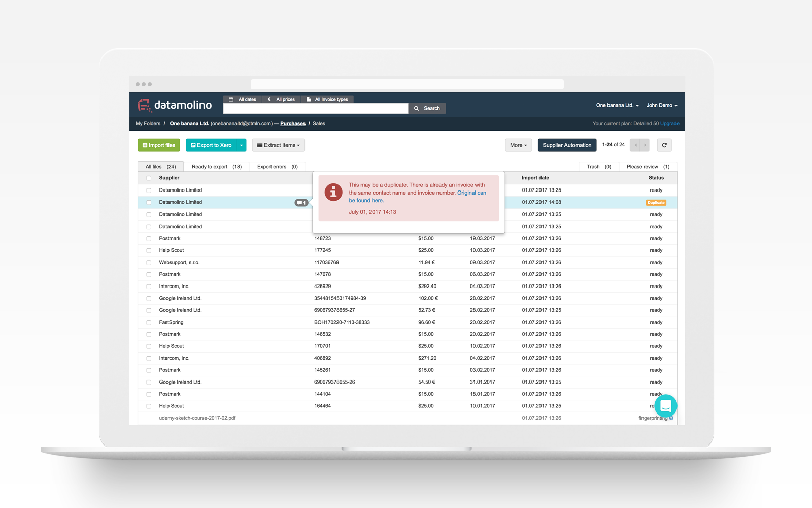Image resolution: width=812 pixels, height=508 pixels.
Task: Open the Purchases breadcrumb link
Action: [293, 123]
